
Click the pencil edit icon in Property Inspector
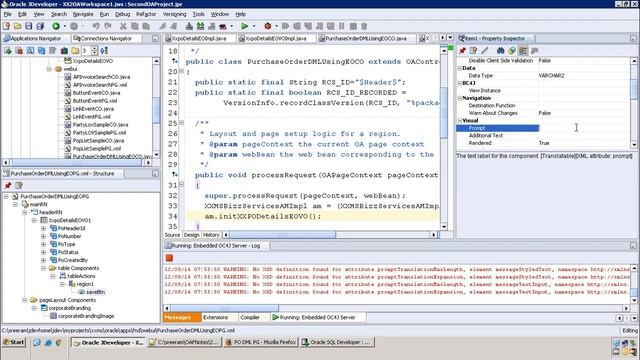point(484,51)
